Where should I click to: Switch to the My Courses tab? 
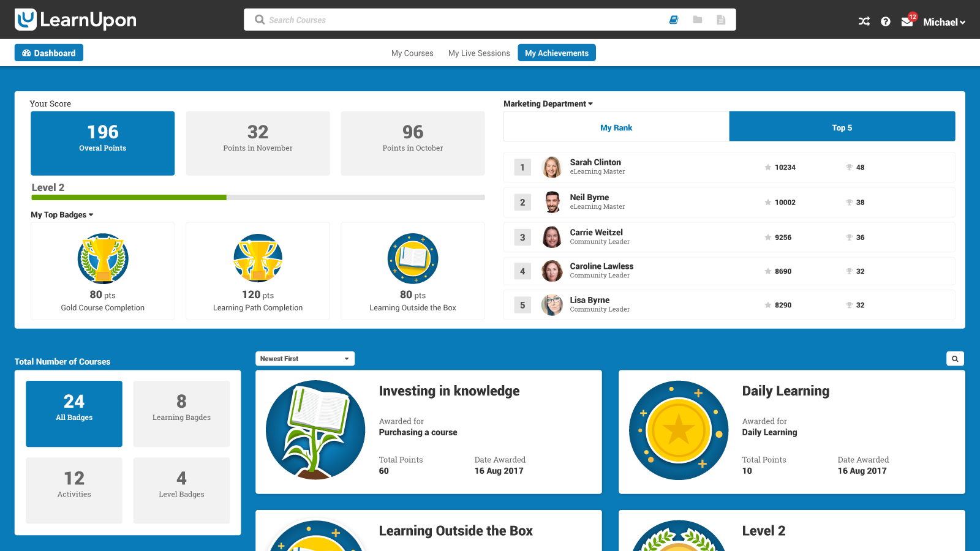pos(412,53)
